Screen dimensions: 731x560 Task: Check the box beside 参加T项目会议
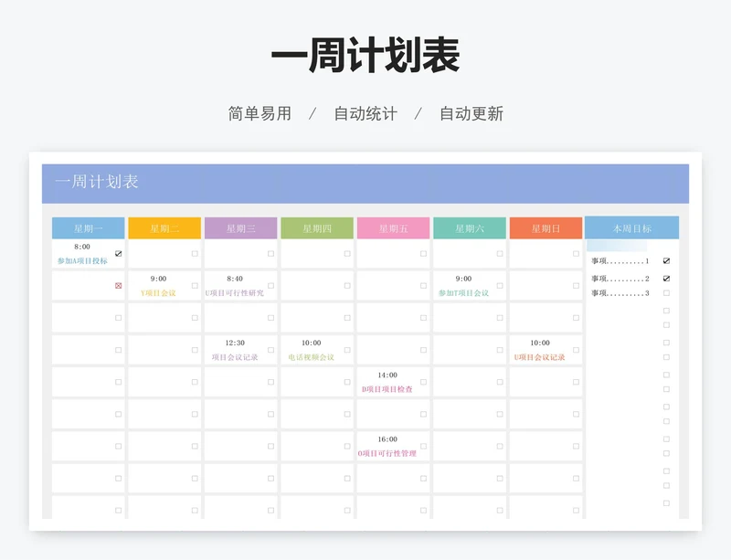[x=500, y=285]
